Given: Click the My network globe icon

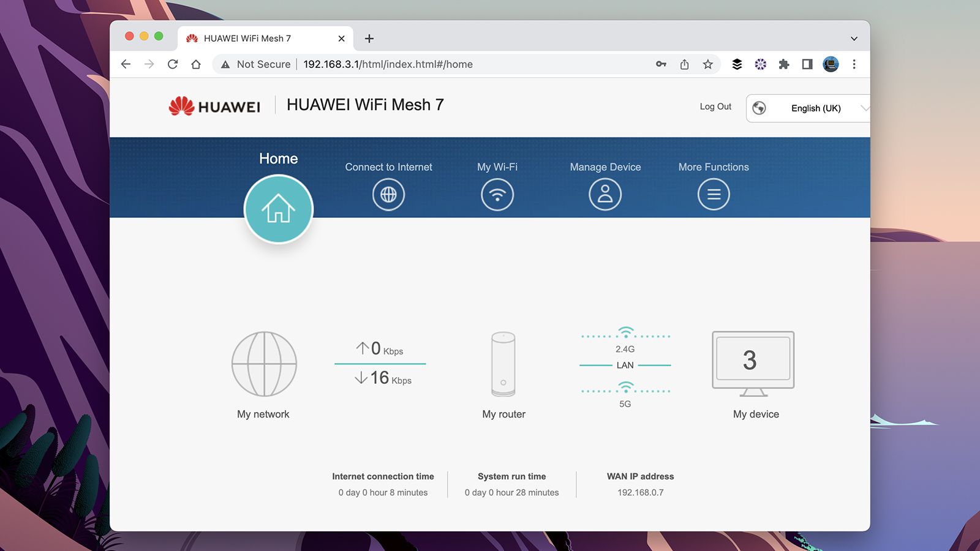Looking at the screenshot, I should (x=264, y=364).
